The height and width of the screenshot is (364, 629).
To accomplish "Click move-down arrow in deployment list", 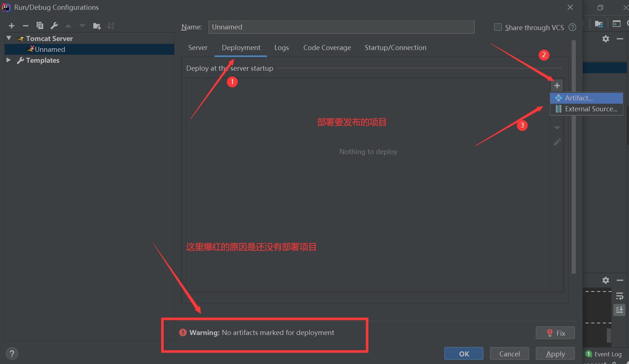I will [x=557, y=128].
